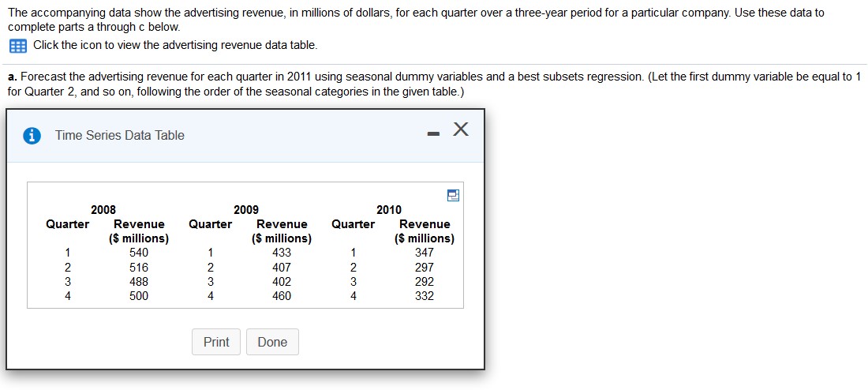Select 2010 Q2 revenue value 297
This screenshot has width=868, height=390.
pyautogui.click(x=425, y=267)
